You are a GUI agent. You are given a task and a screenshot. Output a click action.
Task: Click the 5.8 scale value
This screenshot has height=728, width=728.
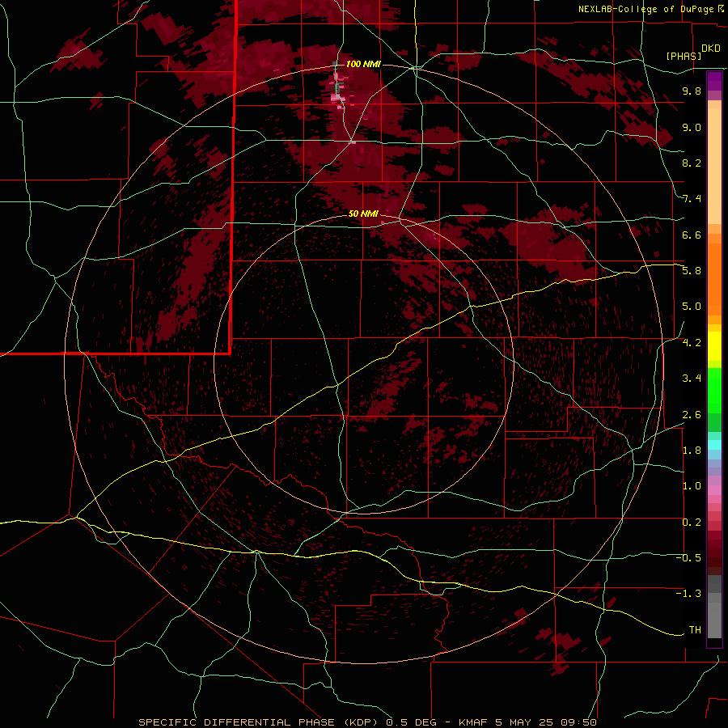click(x=692, y=271)
